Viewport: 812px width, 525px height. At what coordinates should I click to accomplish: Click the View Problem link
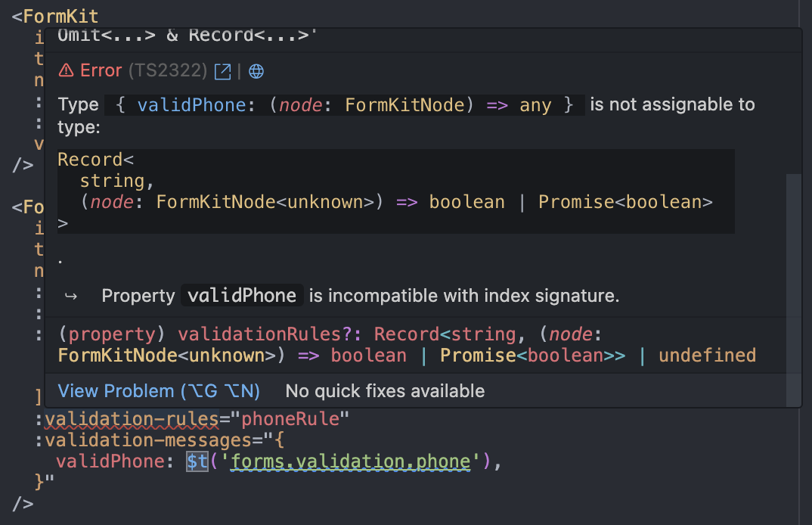159,391
